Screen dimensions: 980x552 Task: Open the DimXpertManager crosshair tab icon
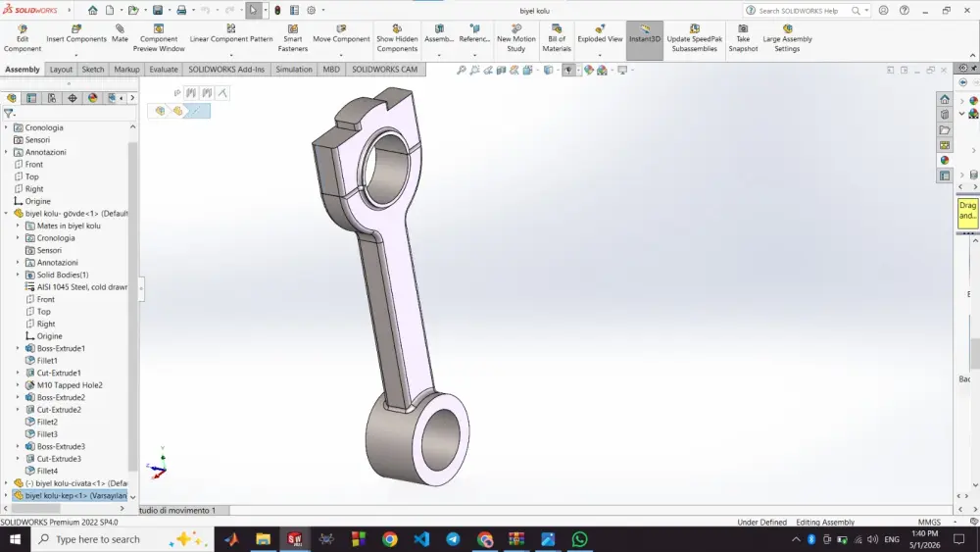pos(73,98)
